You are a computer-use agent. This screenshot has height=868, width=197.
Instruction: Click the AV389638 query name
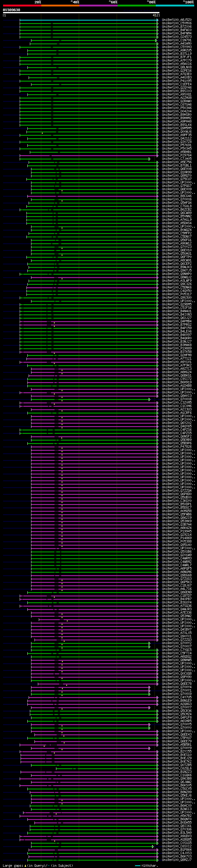11,10
